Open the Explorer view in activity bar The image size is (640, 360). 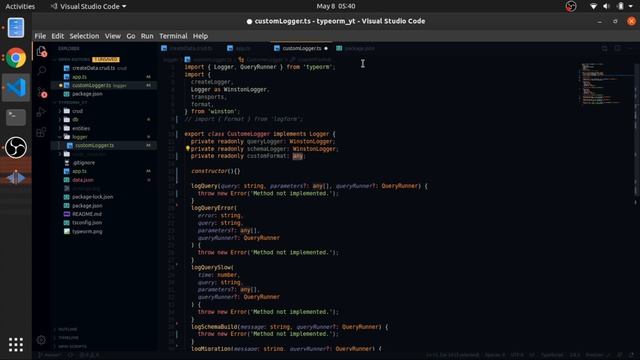[41, 51]
